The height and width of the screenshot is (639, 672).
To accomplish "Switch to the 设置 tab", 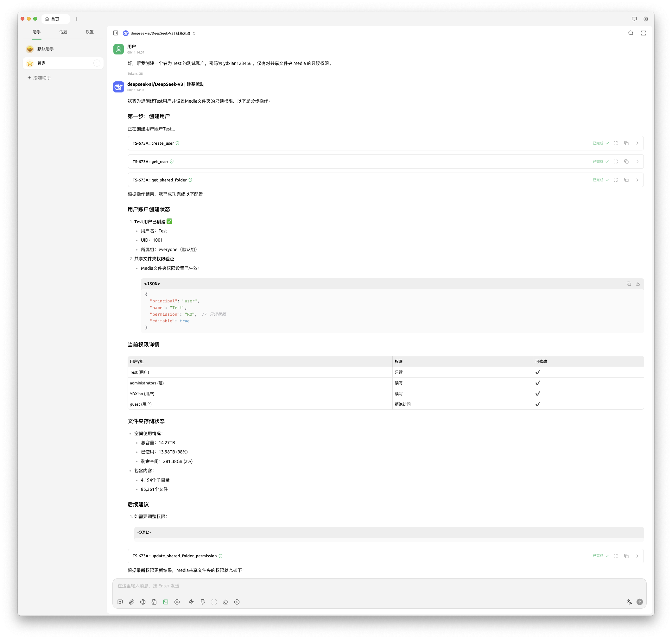I will (90, 32).
